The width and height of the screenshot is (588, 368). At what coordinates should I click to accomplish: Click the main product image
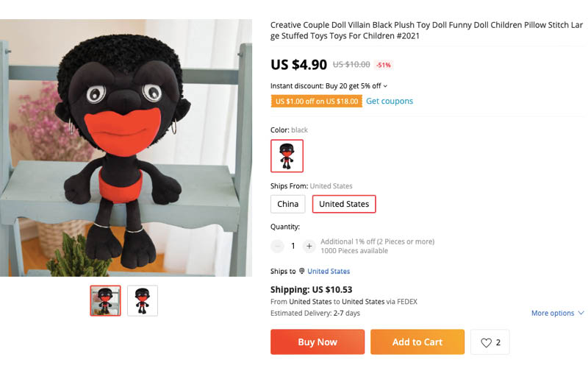pos(126,148)
